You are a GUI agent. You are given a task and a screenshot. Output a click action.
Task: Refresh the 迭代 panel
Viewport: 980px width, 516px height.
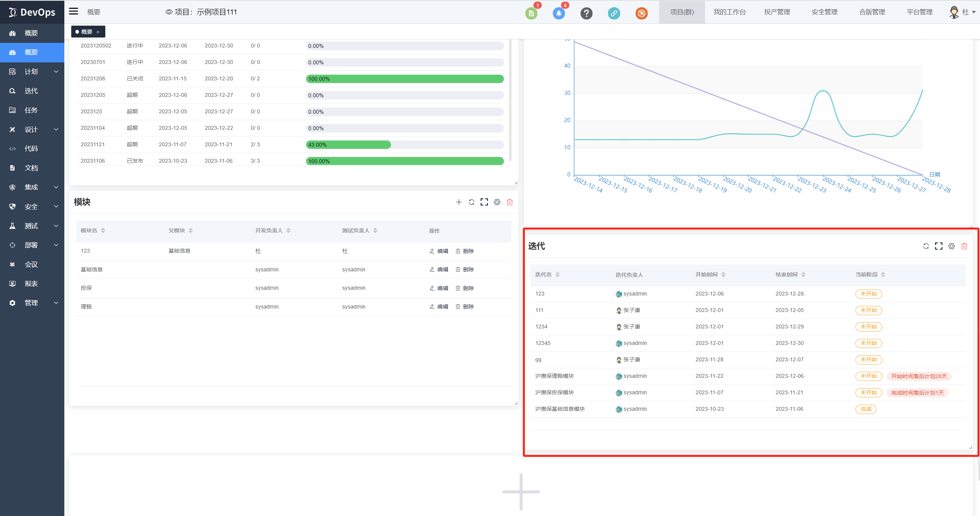(x=926, y=246)
